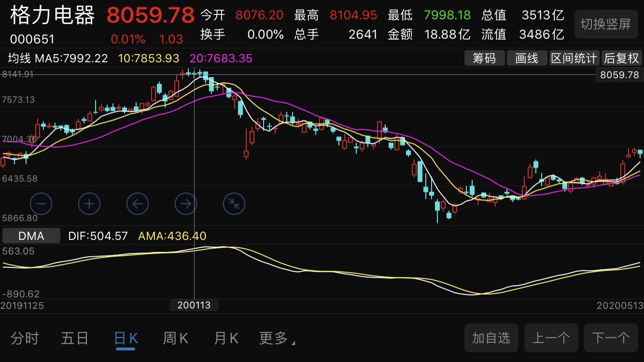Tap the end date 20200513
Screen dimensions: 644x362
620,306
